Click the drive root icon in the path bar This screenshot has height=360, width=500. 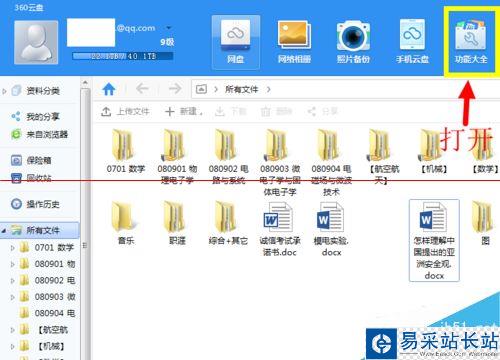click(201, 89)
